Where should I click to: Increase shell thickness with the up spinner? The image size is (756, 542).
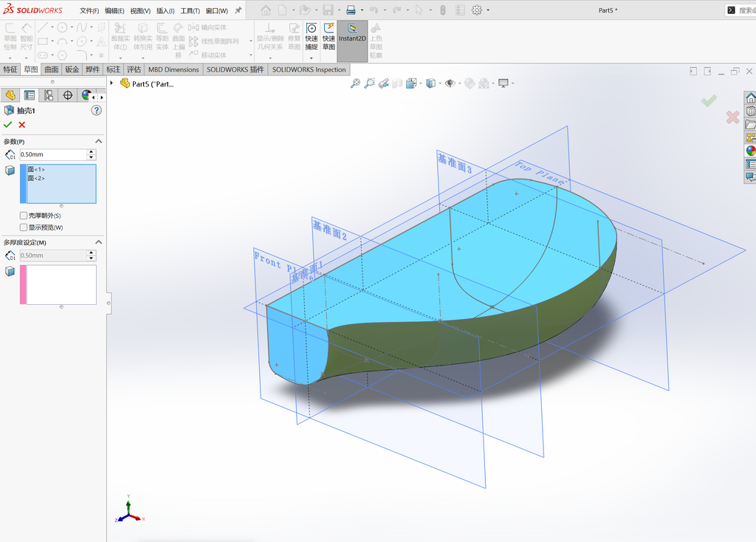point(91,152)
